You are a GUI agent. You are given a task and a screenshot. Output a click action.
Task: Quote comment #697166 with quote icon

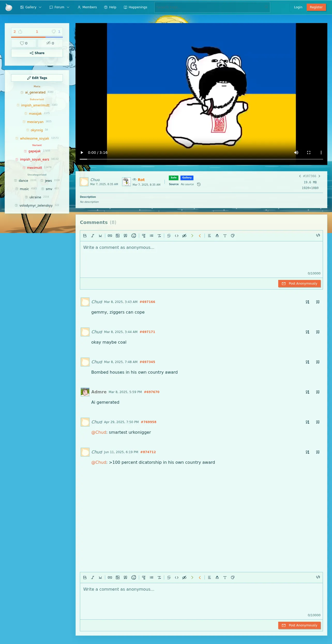pos(318,302)
